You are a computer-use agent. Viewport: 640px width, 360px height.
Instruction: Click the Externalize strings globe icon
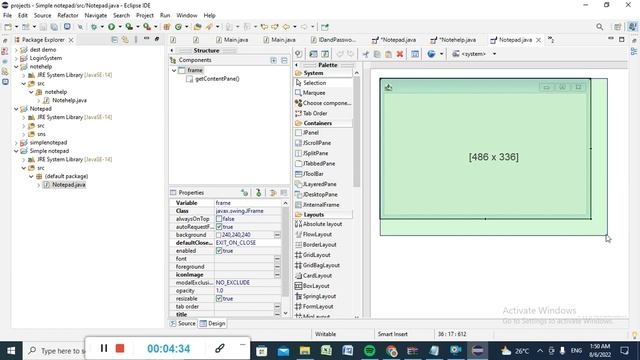tap(431, 54)
